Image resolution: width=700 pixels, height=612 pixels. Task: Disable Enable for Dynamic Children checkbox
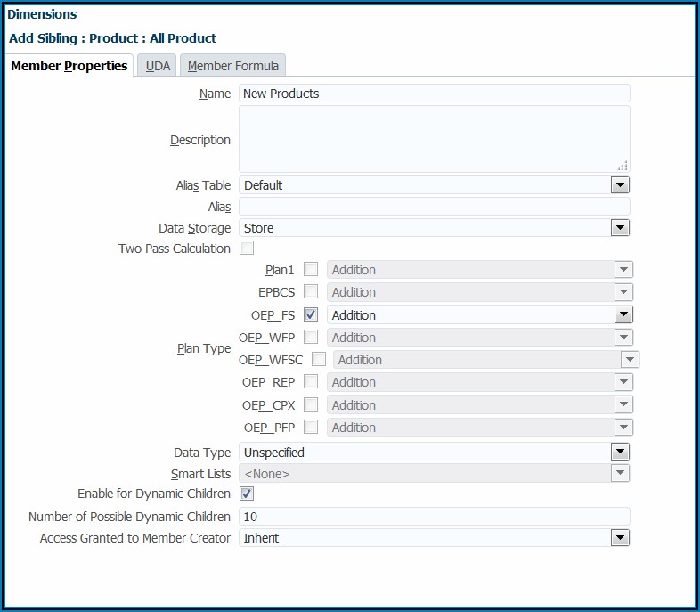247,494
